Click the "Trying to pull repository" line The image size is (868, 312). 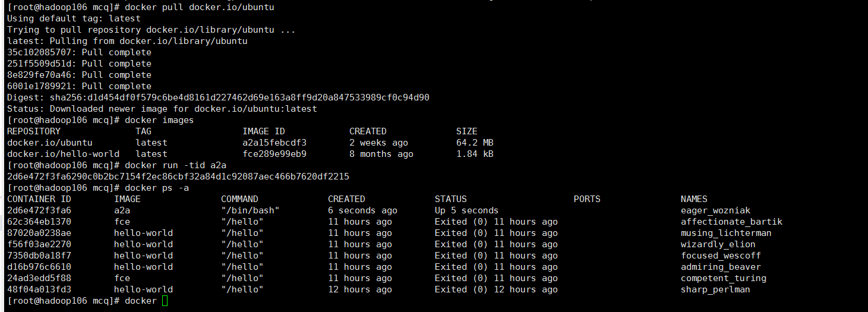coord(151,30)
